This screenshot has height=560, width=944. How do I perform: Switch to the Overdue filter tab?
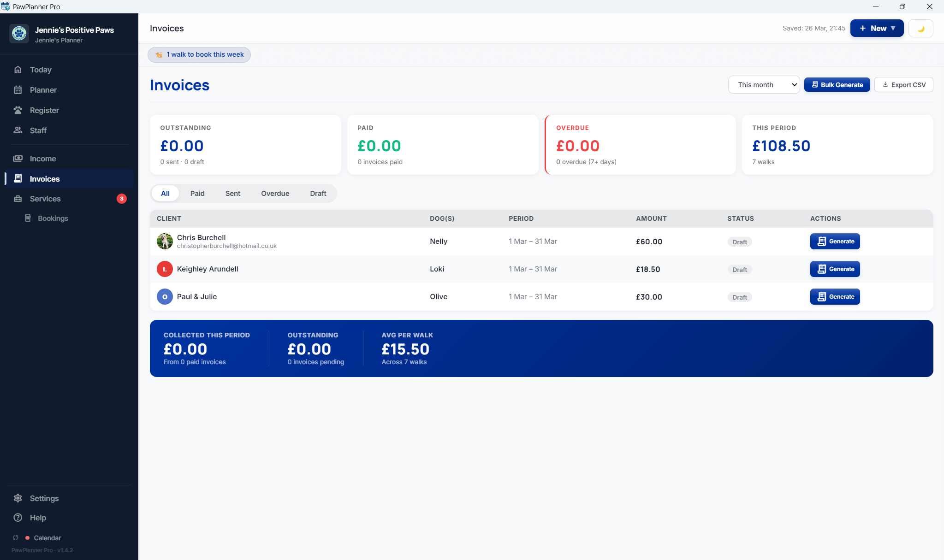(x=275, y=193)
